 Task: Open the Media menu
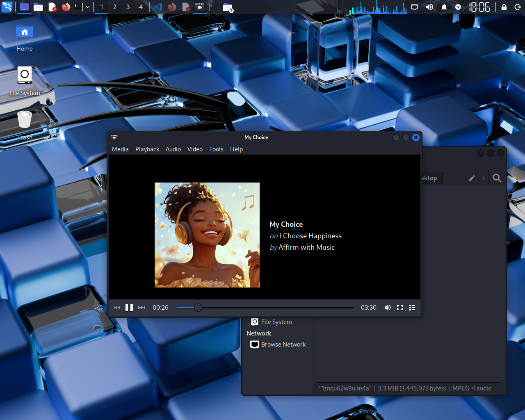pyautogui.click(x=120, y=149)
